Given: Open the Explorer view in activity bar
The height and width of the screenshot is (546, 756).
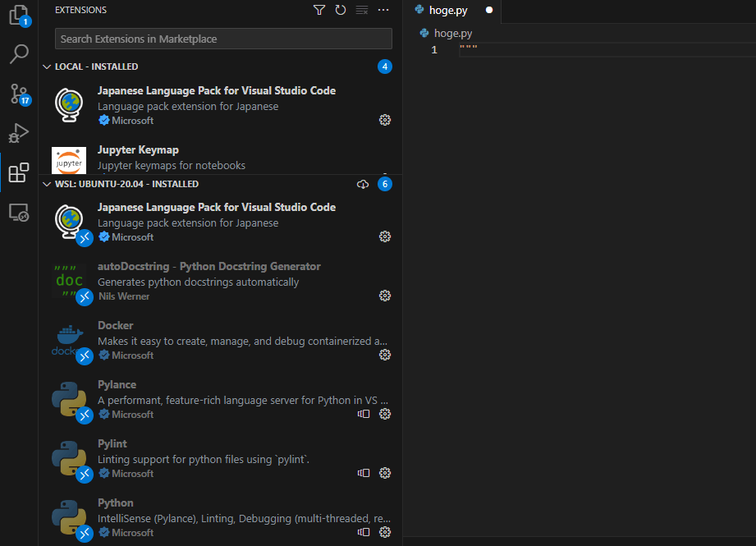Looking at the screenshot, I should (x=19, y=16).
